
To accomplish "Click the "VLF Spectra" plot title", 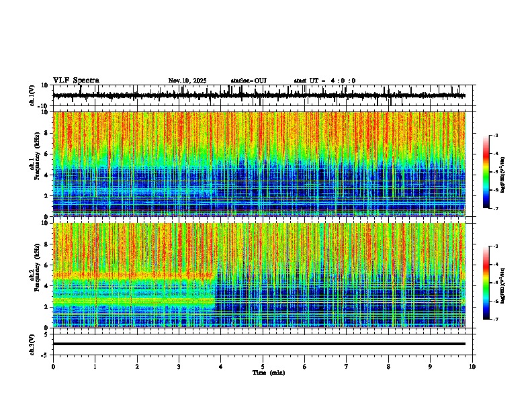I will click(x=76, y=81).
